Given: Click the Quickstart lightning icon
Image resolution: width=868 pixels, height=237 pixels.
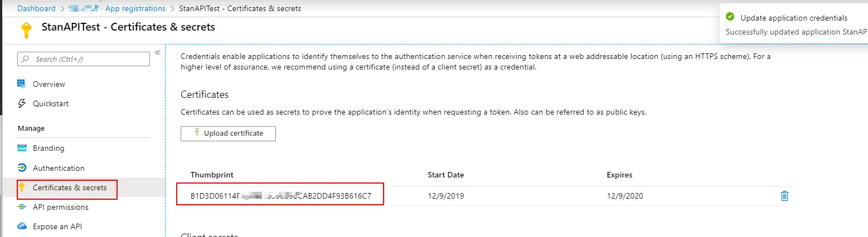Looking at the screenshot, I should (22, 103).
